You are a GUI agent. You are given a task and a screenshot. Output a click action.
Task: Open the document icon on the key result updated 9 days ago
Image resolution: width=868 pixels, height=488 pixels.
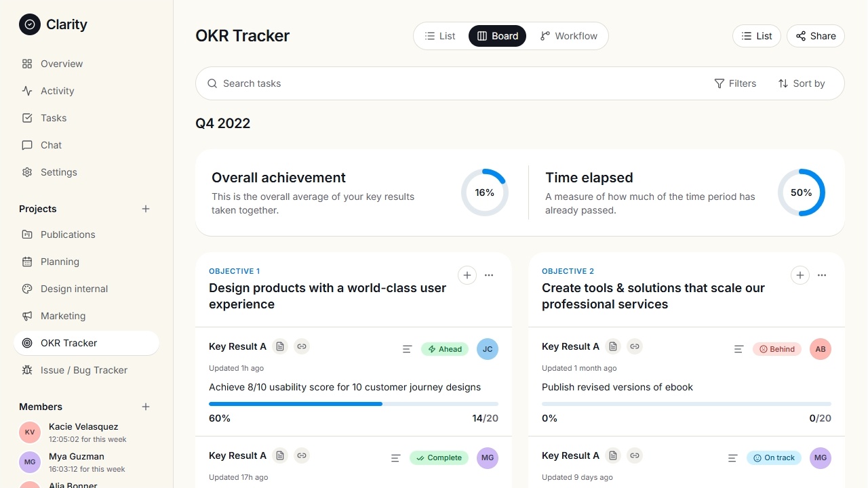click(x=613, y=455)
